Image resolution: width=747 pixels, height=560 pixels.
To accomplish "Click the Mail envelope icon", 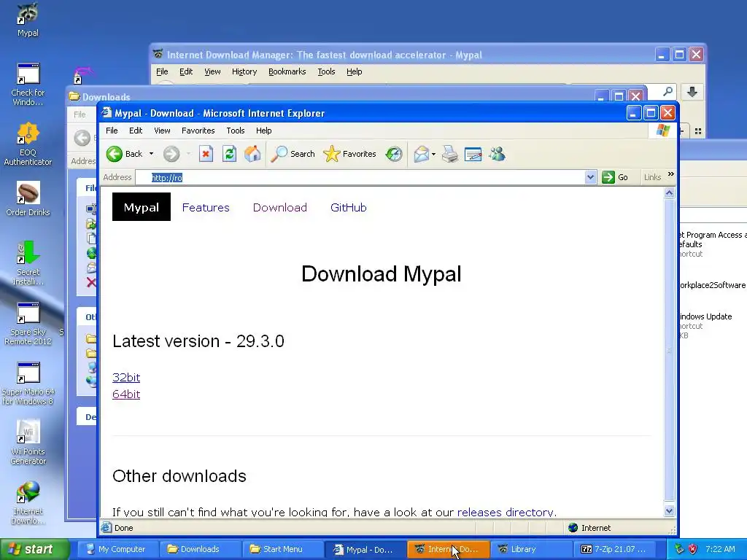I will point(421,154).
